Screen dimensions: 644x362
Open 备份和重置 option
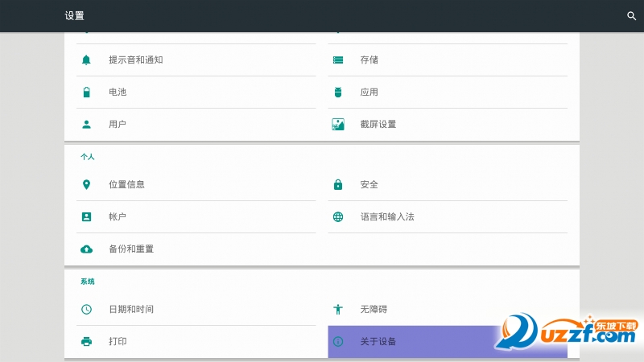click(x=131, y=249)
